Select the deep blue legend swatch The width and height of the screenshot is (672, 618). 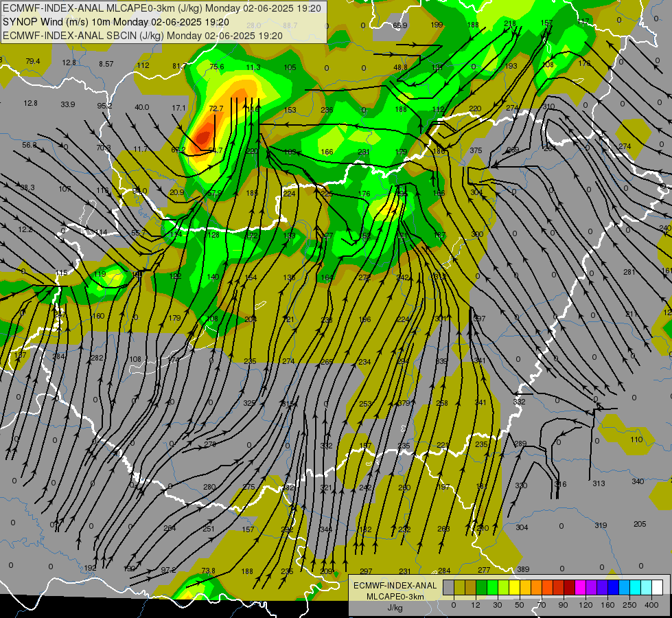[613, 588]
